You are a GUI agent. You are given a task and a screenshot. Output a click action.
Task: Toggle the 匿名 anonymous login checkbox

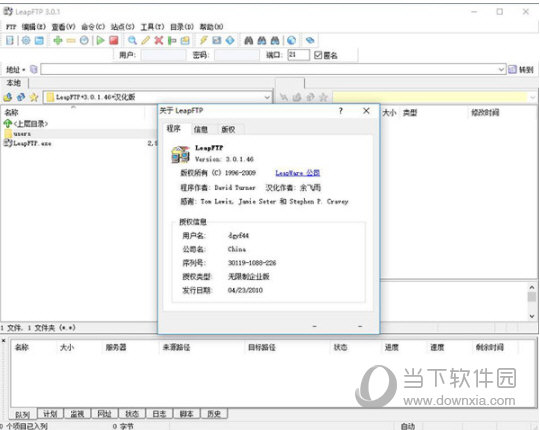[318, 55]
